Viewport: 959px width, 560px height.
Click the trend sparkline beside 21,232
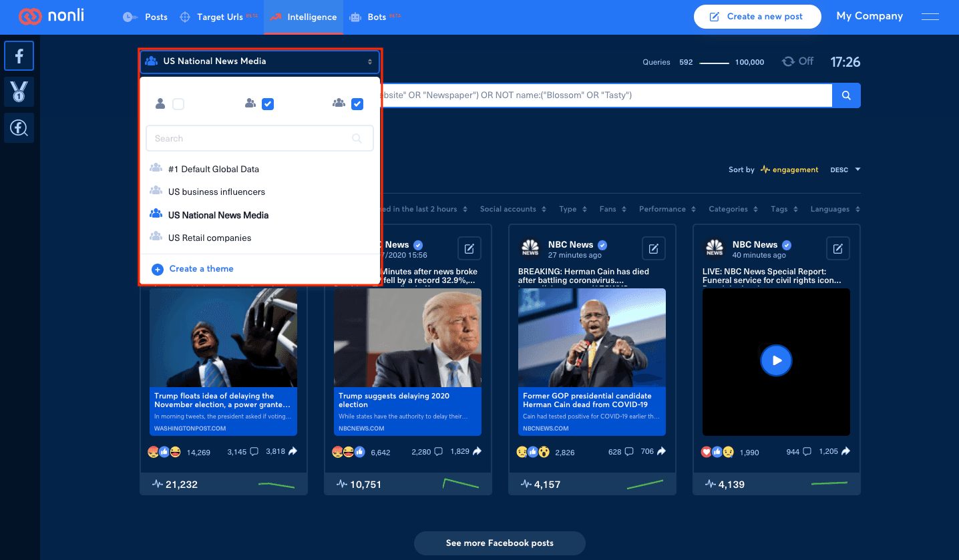click(x=276, y=485)
